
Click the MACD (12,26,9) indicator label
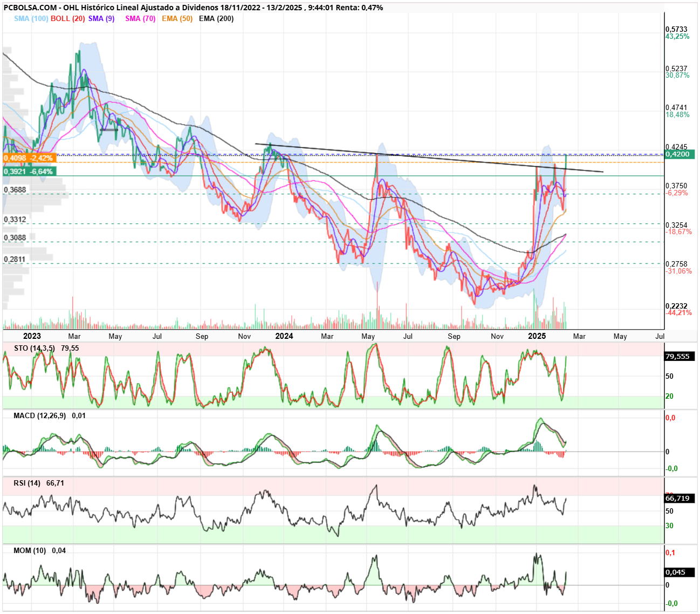point(40,415)
